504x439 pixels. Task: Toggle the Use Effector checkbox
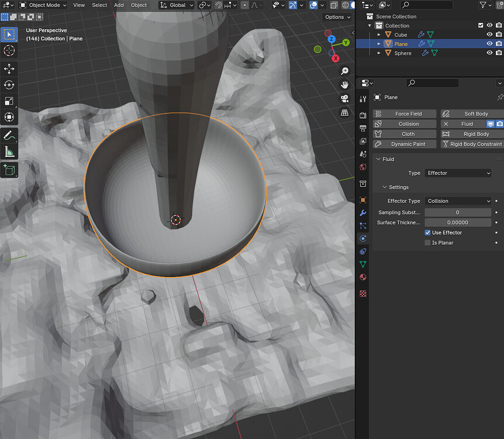pyautogui.click(x=427, y=232)
